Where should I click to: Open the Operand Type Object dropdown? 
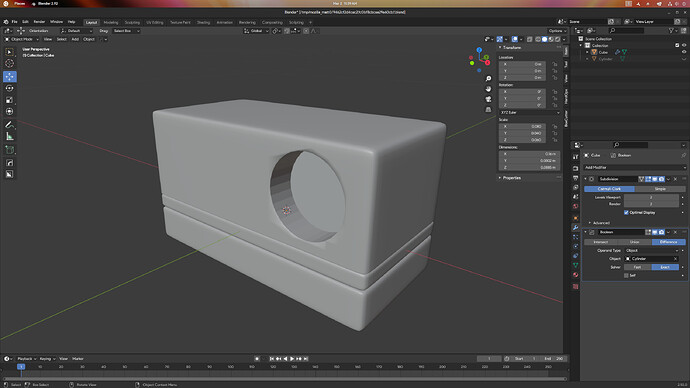[652, 250]
